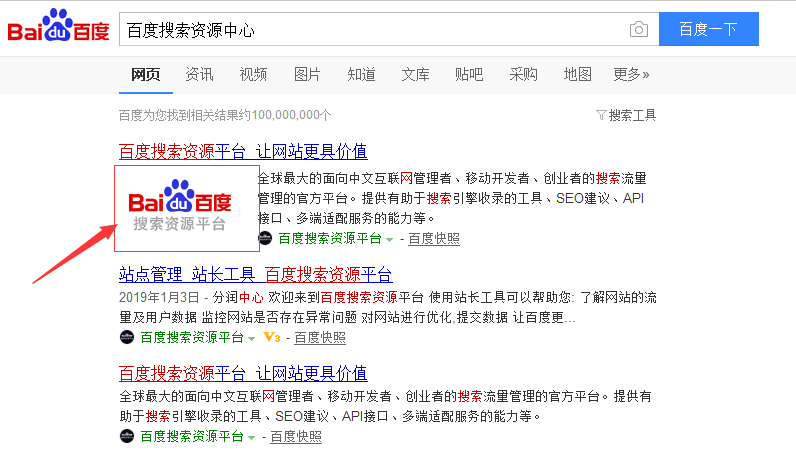
Task: Click the favicon beside the first result's source
Action: (x=265, y=238)
